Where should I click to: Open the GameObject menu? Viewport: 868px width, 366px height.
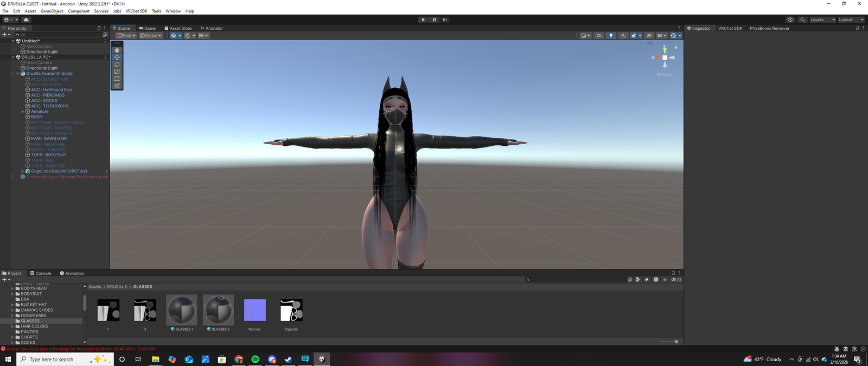[52, 11]
